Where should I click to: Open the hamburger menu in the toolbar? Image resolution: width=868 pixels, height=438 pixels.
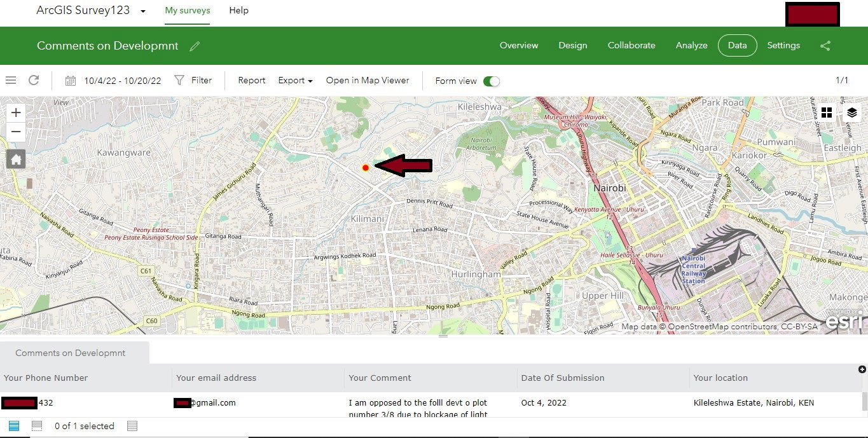[x=11, y=80]
